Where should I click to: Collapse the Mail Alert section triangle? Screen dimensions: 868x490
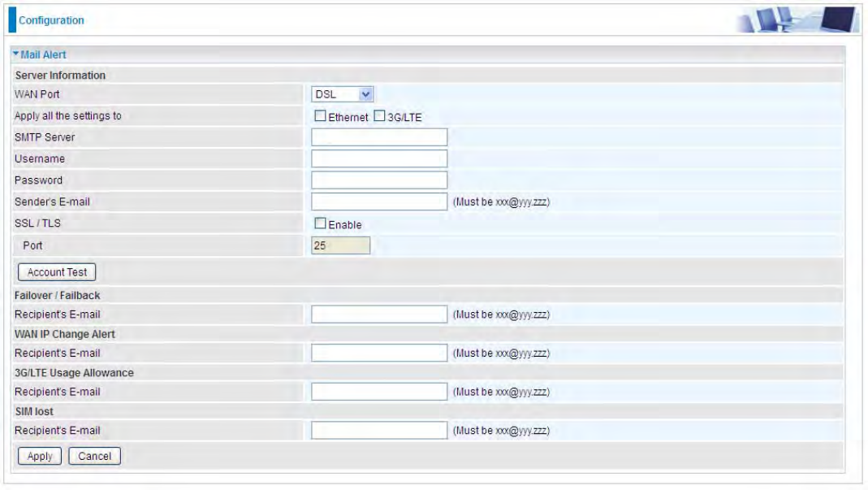tap(16, 54)
